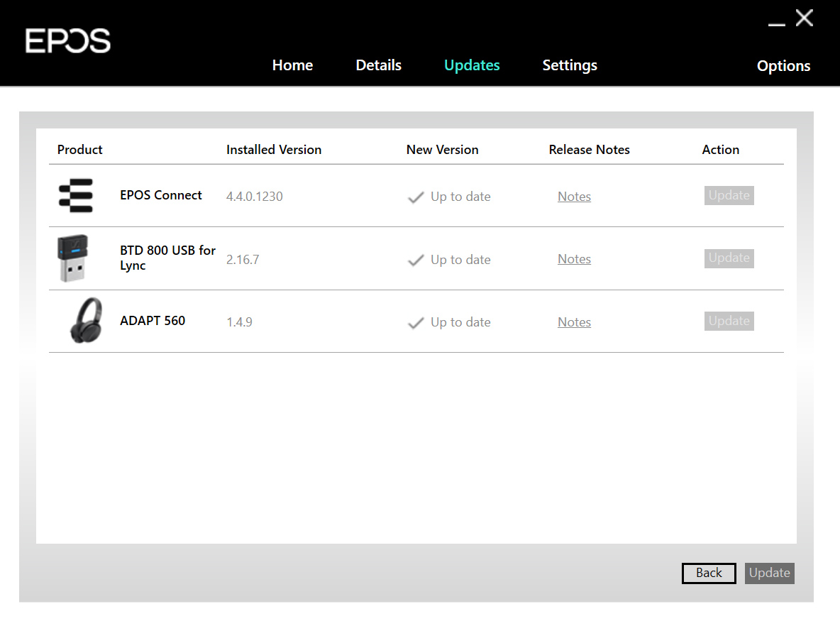Open release Notes for EPOS Connect

coord(574,197)
